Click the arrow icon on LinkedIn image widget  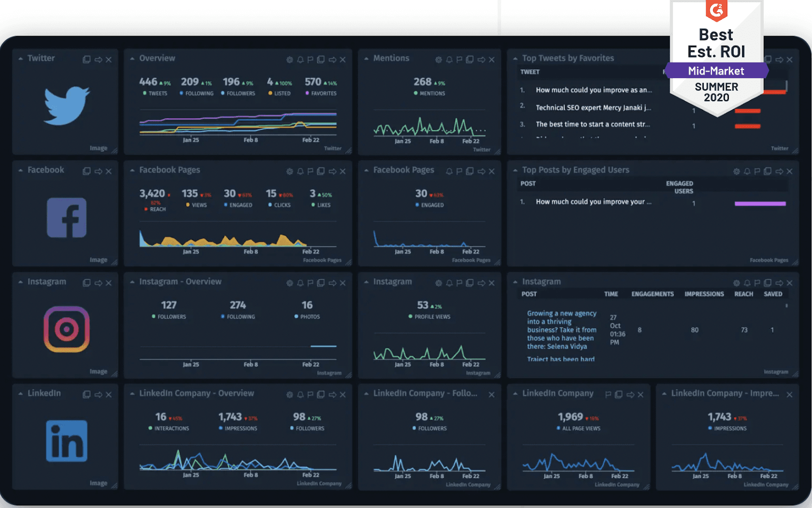98,395
